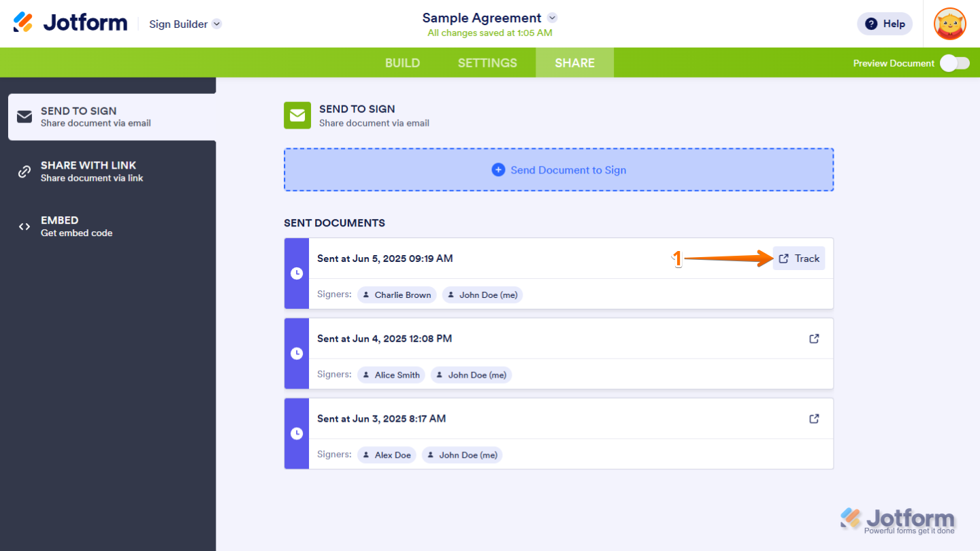Screen dimensions: 980x551
Task: Click the clock icon on the Jun 5 document
Action: coord(297,273)
